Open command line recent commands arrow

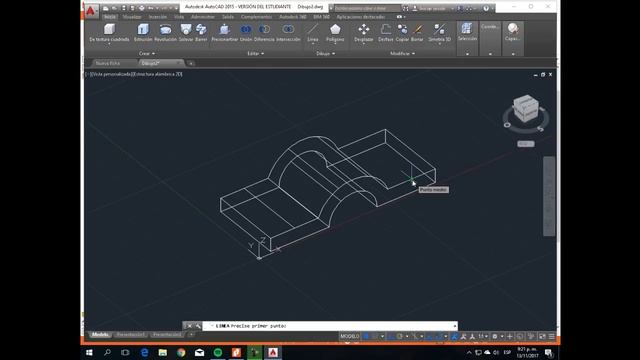coord(455,326)
